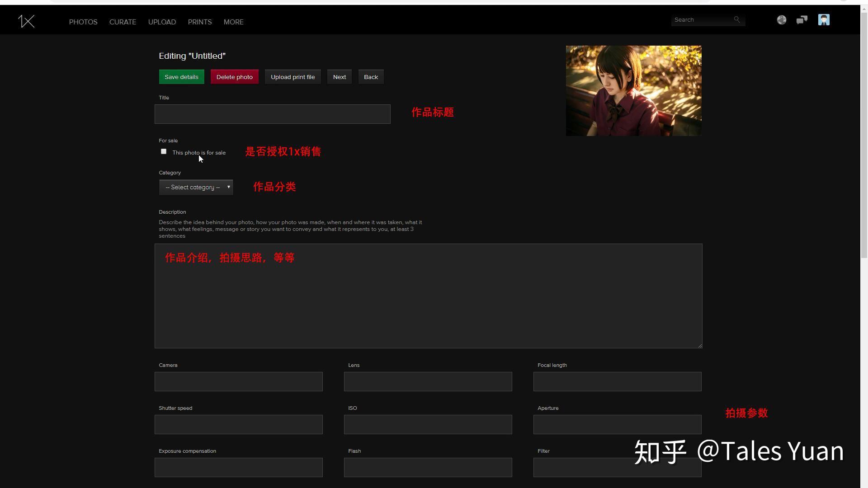Click inside the Title input field
868x488 pixels.
pos(272,114)
